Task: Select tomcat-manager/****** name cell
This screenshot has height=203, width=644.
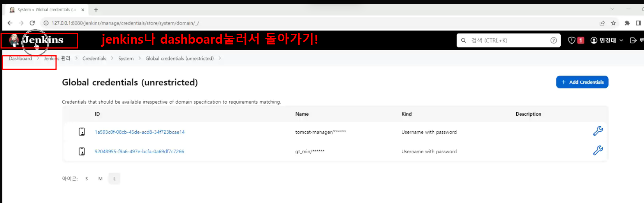Action: pos(320,132)
